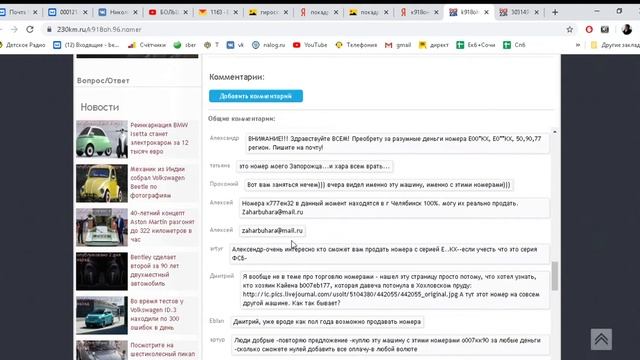Click the zaharbuhara@mail.ru comment text
The width and height of the screenshot is (640, 360).
(272, 231)
